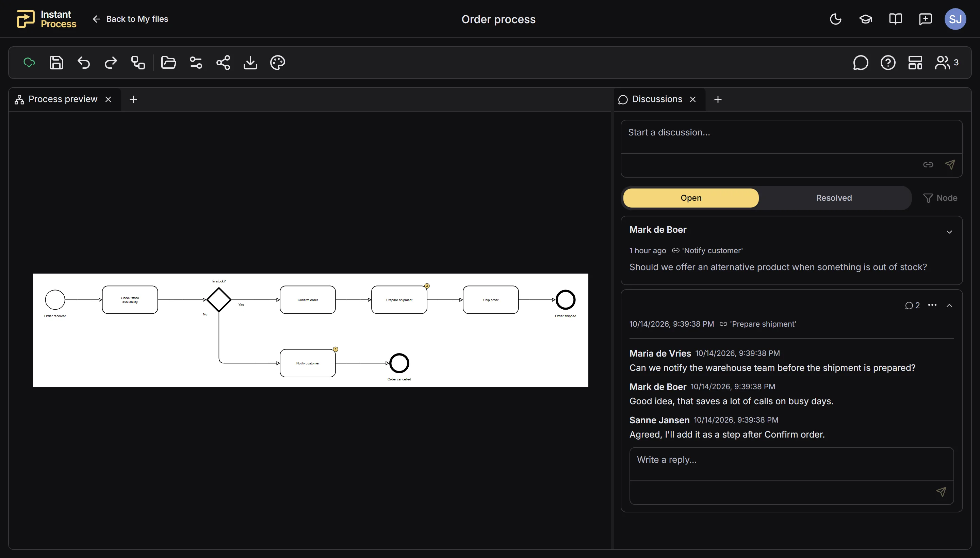Close the Discussions tab
Screen dimensions: 980x558
(x=693, y=99)
